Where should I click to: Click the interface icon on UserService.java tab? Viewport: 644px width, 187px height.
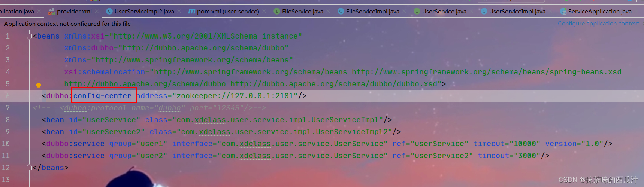[x=417, y=12]
